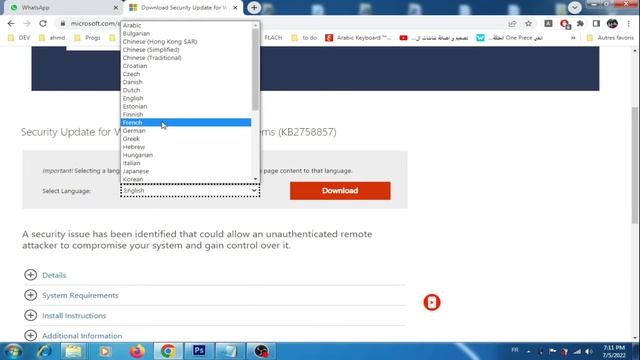Image resolution: width=640 pixels, height=360 pixels.
Task: Open the YouTube bookmark
Action: click(x=434, y=38)
